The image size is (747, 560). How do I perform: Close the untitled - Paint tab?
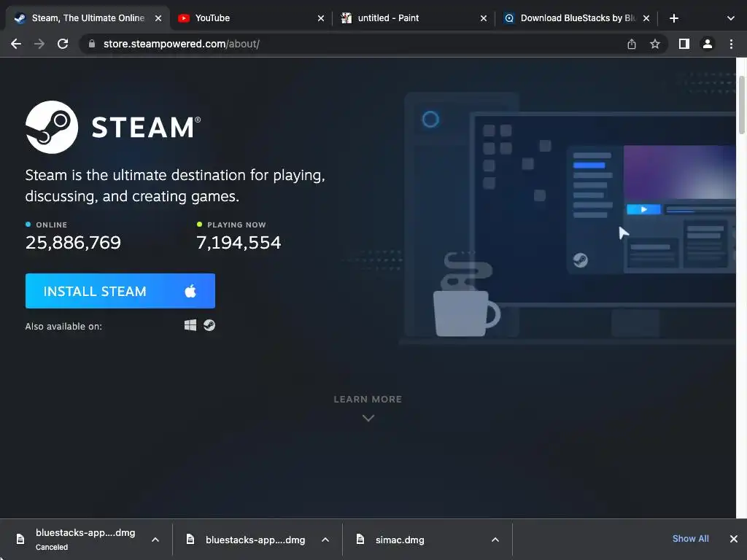coord(484,18)
